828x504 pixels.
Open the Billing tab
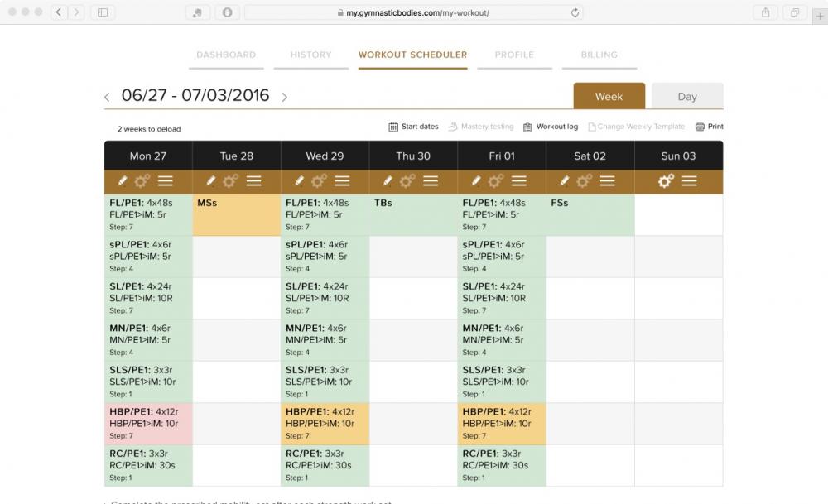click(599, 55)
